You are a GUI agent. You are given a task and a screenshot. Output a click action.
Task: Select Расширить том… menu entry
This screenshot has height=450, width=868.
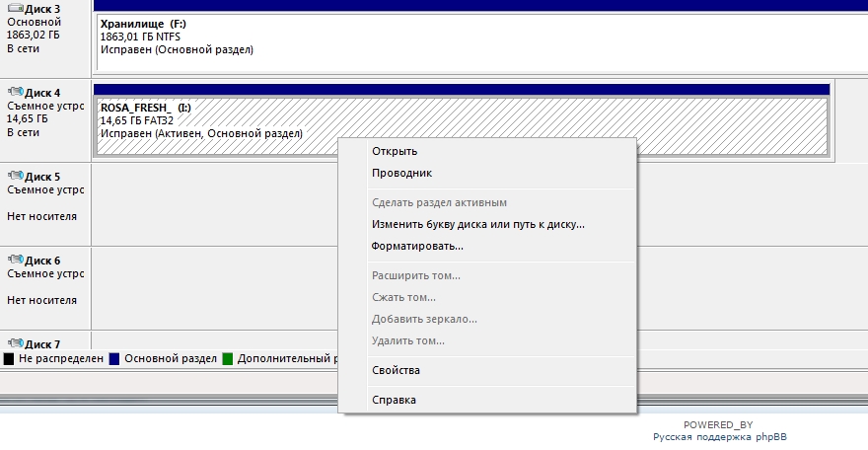[x=487, y=275]
